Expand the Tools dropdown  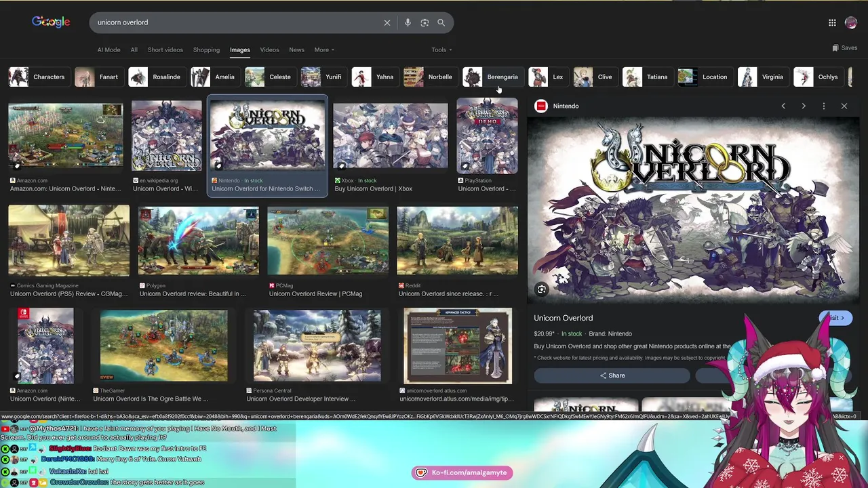tap(441, 49)
